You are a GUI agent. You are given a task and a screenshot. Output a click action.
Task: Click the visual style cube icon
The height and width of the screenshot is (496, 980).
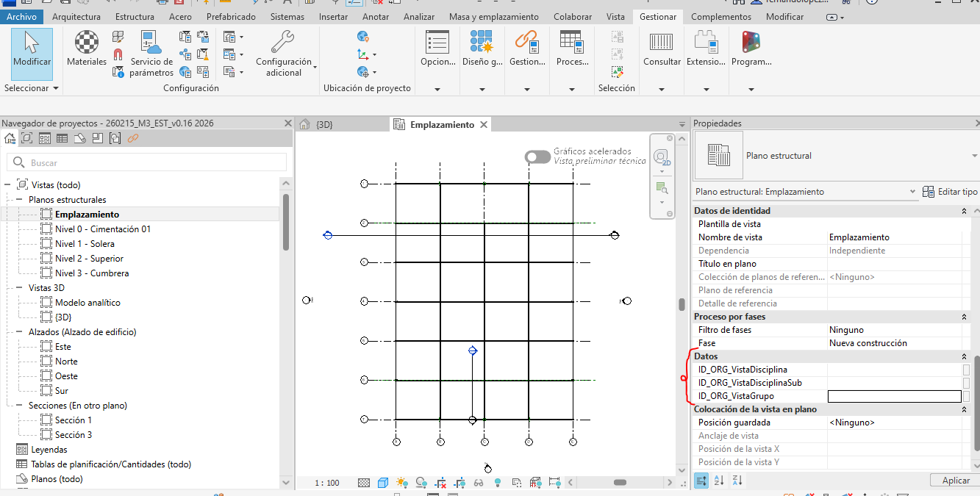pos(383,483)
